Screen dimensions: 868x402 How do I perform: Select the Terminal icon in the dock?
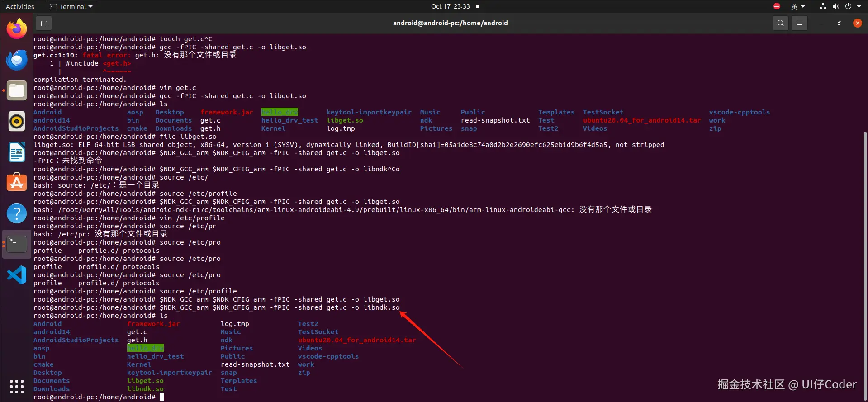pyautogui.click(x=17, y=244)
